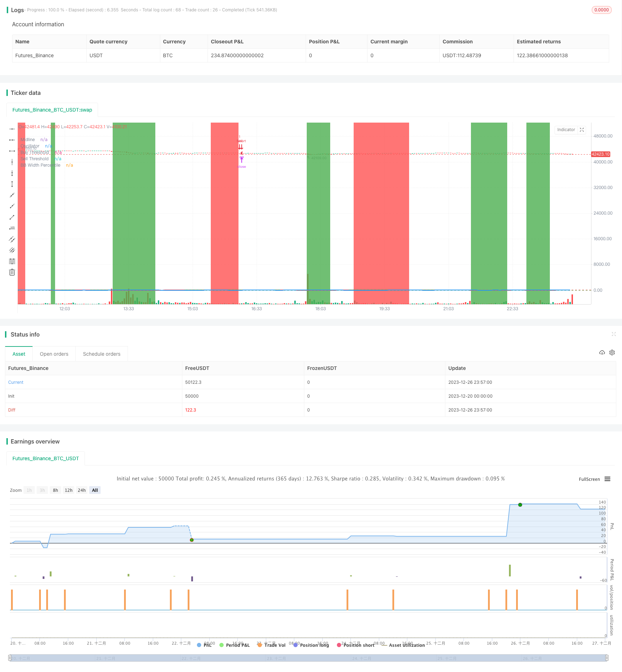Set earnings zoom to All
This screenshot has width=622, height=672.
click(95, 490)
